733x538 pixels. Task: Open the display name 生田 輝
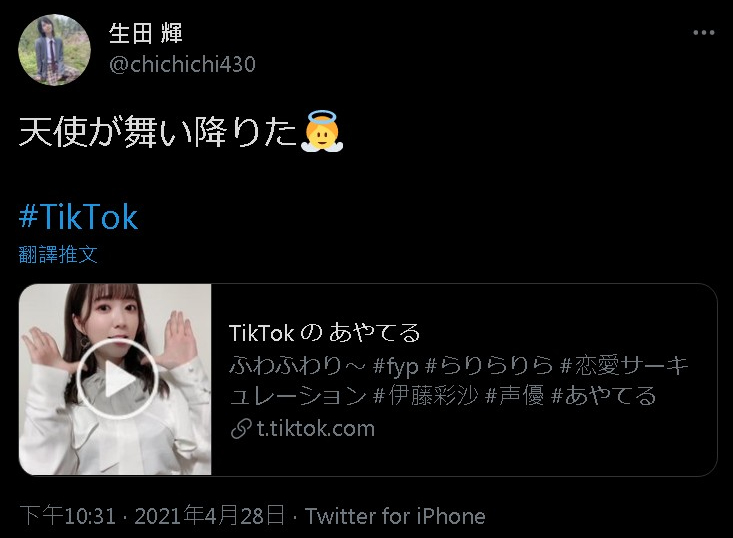145,34
